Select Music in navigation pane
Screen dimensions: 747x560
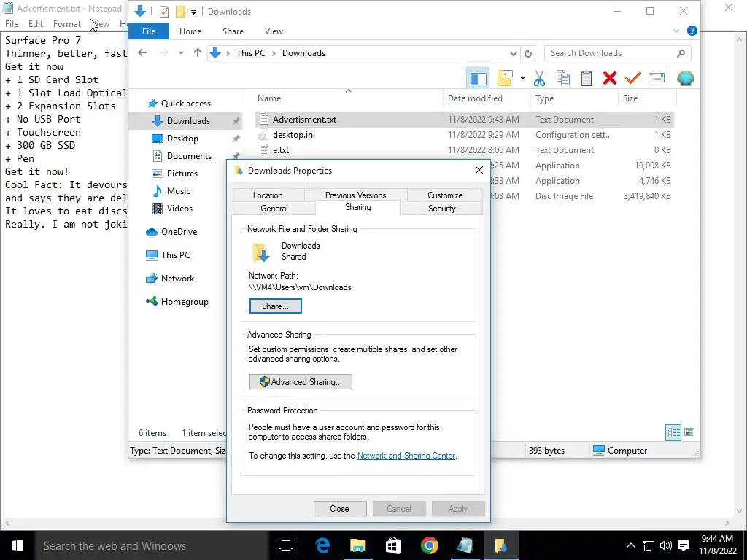tap(178, 191)
